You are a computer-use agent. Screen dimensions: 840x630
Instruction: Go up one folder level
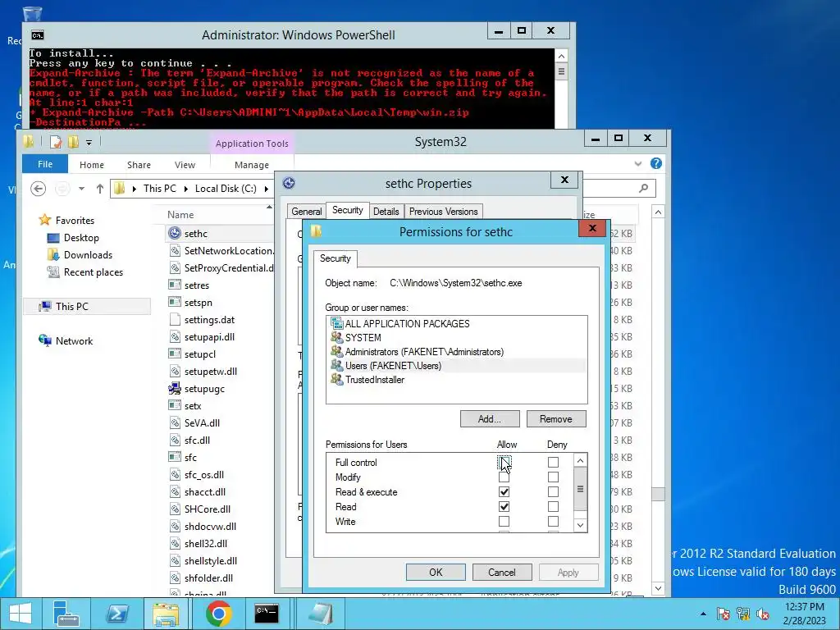(99, 189)
